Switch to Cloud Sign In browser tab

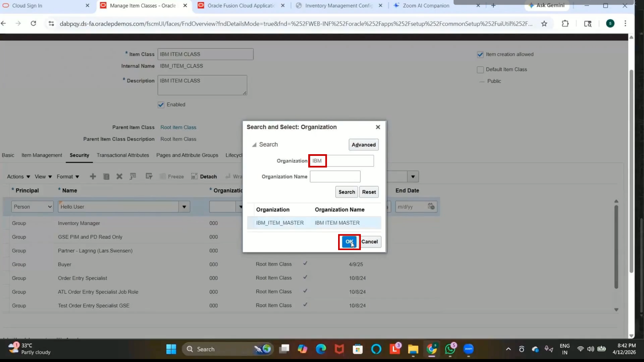(46, 5)
